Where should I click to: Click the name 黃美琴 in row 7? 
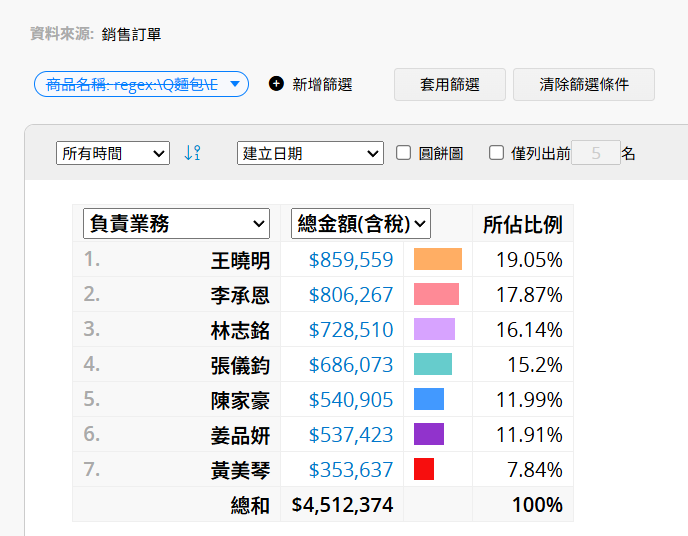pos(240,471)
